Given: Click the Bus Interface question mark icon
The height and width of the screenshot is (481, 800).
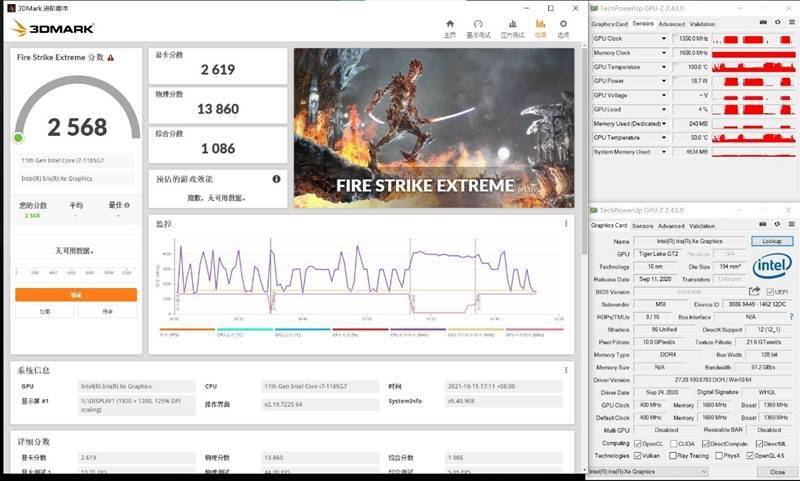Looking at the screenshot, I should [x=791, y=317].
